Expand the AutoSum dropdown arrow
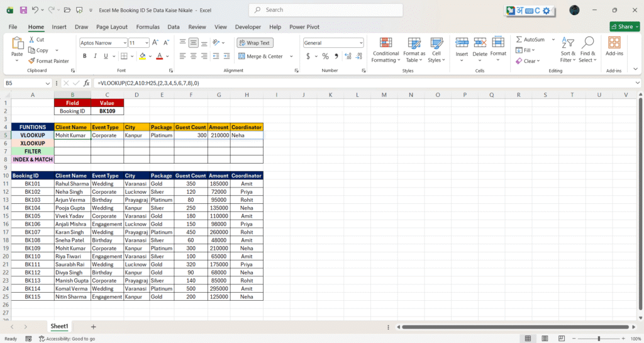This screenshot has width=644, height=343. (x=553, y=40)
